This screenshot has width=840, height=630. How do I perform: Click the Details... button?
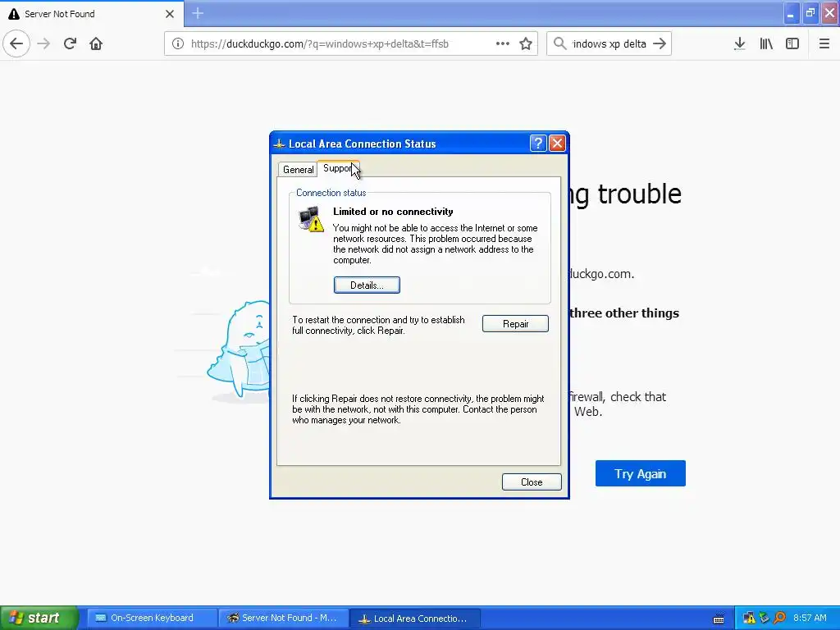367,285
